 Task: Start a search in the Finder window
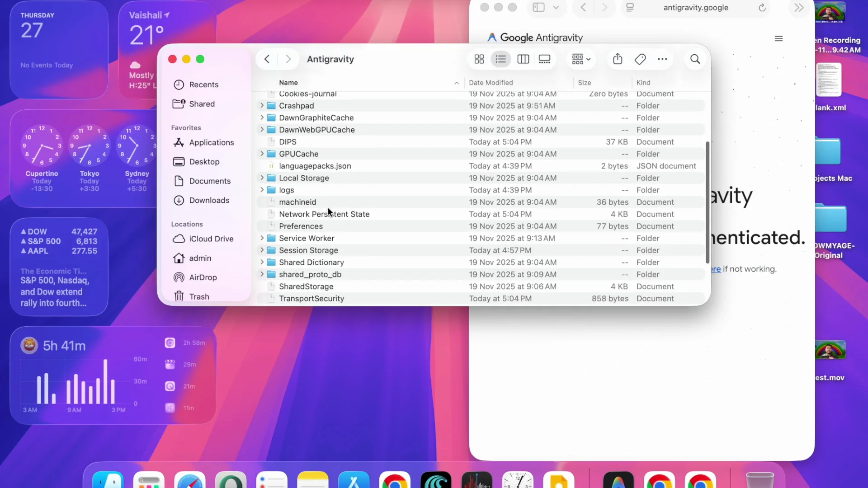pyautogui.click(x=695, y=59)
